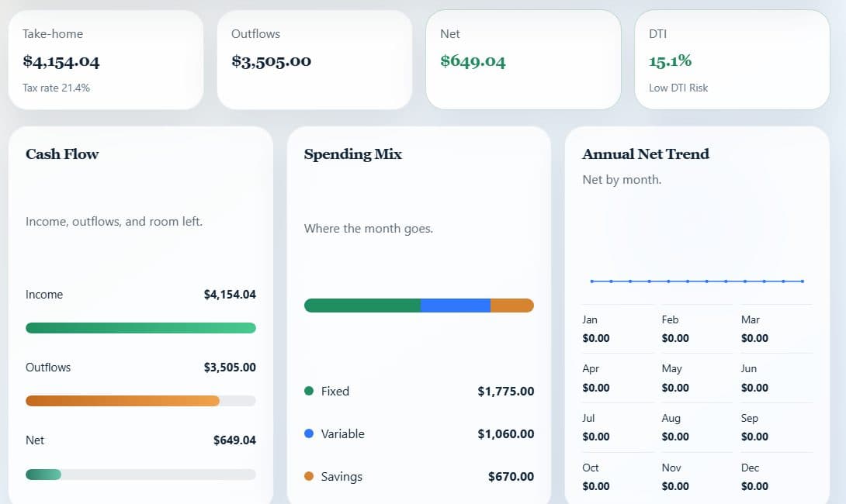Click the Annual Net Trend heading

pyautogui.click(x=645, y=154)
